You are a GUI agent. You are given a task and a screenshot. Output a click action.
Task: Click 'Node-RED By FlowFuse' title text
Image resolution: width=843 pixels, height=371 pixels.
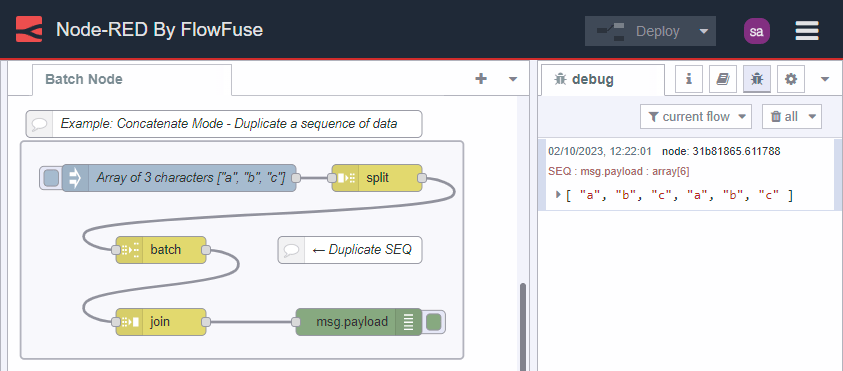(x=160, y=30)
